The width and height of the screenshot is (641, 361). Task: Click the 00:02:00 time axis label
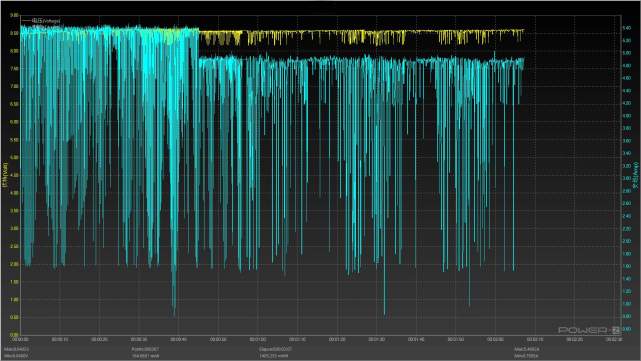[x=495, y=339]
